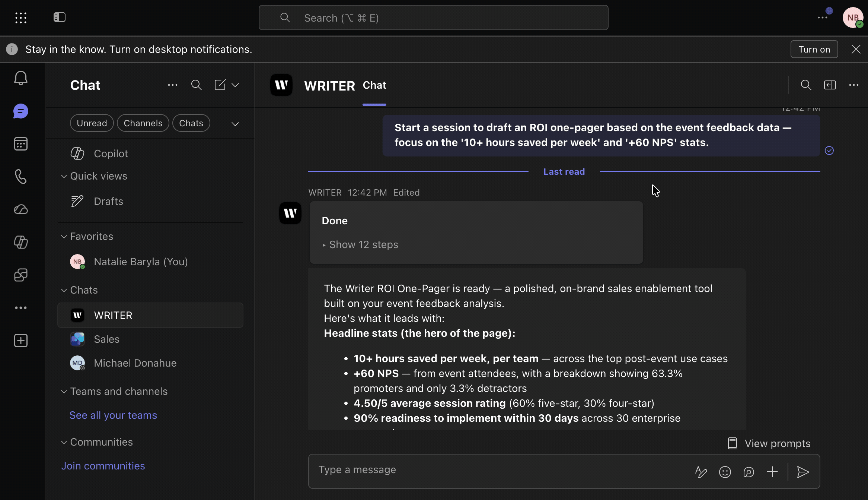Start a new chat with compose icon
Viewport: 868px width, 500px height.
pos(220,85)
